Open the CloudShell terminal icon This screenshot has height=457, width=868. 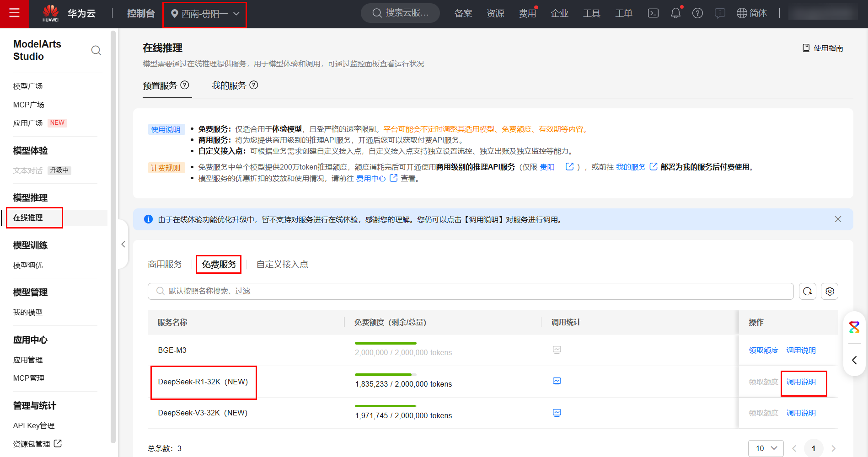coord(653,13)
